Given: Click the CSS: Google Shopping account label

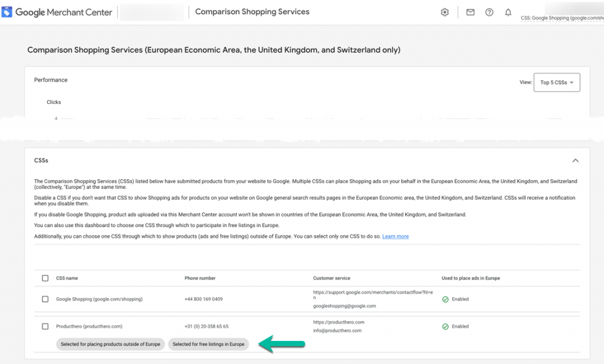Looking at the screenshot, I should 562,18.
